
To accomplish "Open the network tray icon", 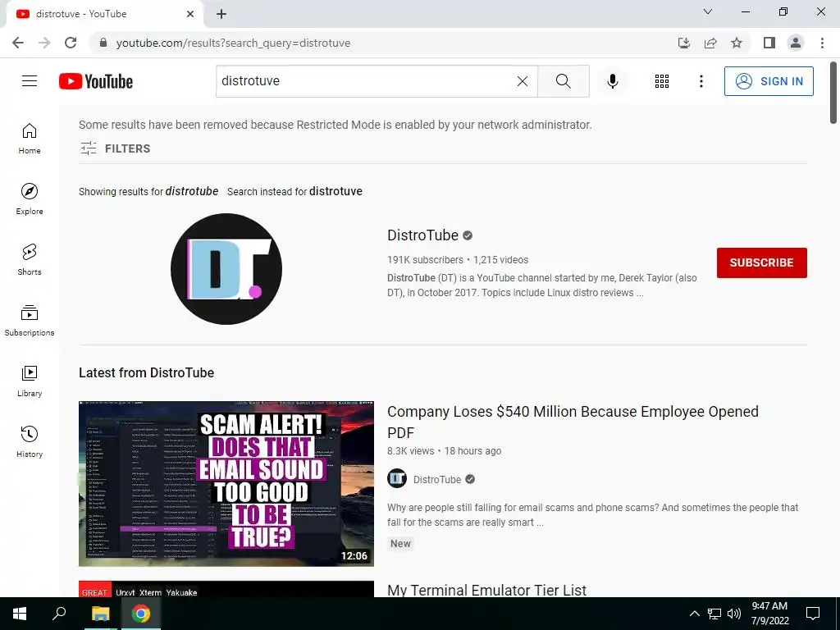I will 714,614.
